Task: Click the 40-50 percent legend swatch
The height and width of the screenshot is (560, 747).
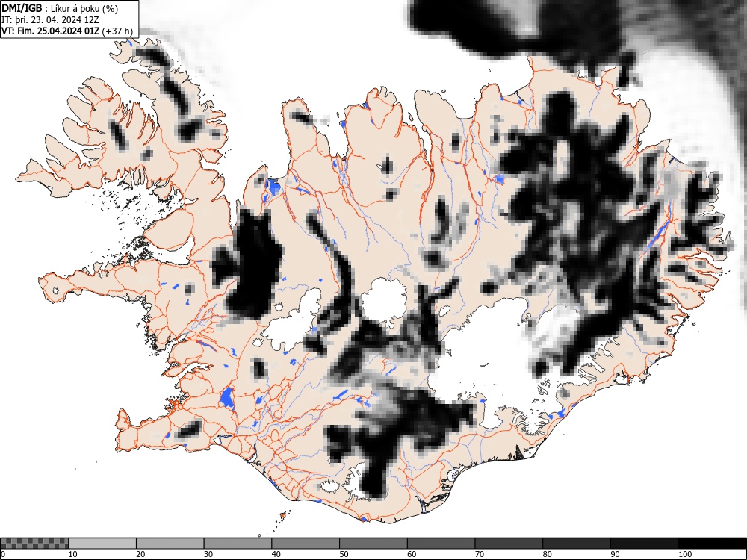Action: pos(306,544)
